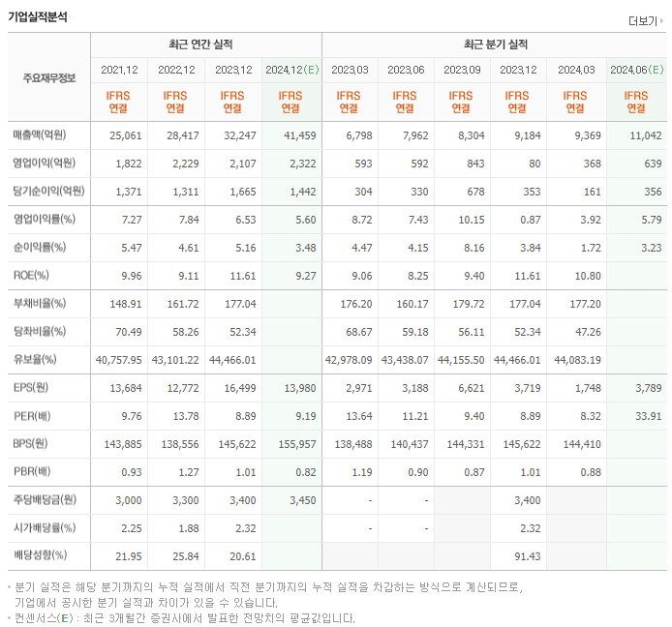Click the 주요재무정보 header cell
Image resolution: width=672 pixels, height=627 pixels.
click(49, 78)
